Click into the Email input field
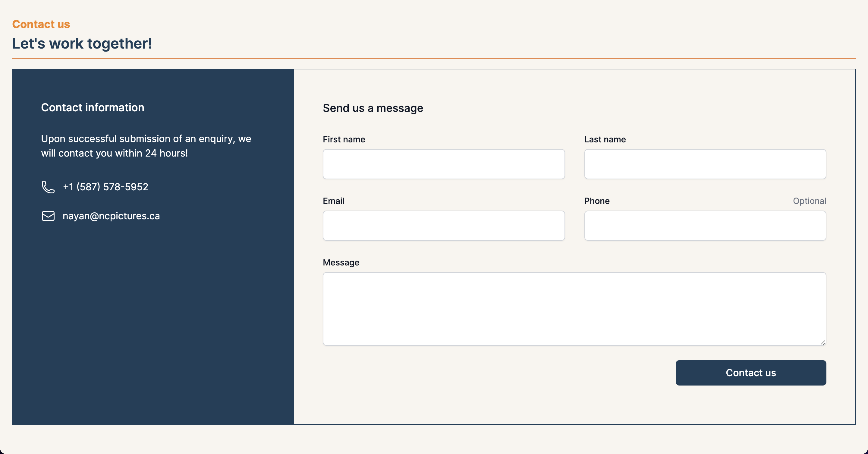The width and height of the screenshot is (868, 454). point(444,226)
